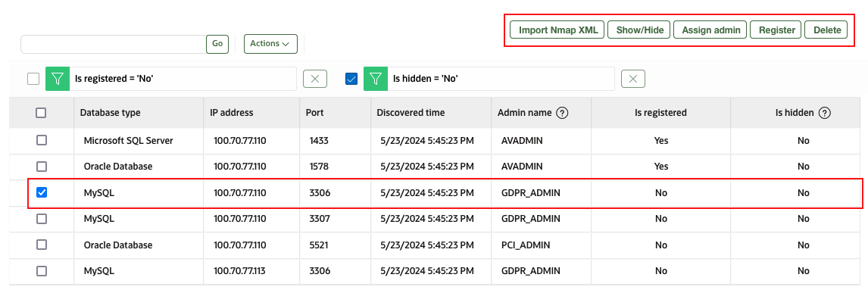Click the Admin name column header
868x290 pixels.
[525, 113]
